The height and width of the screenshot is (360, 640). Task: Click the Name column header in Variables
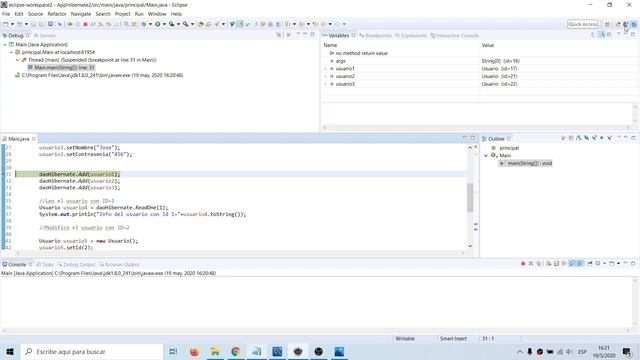click(x=330, y=45)
